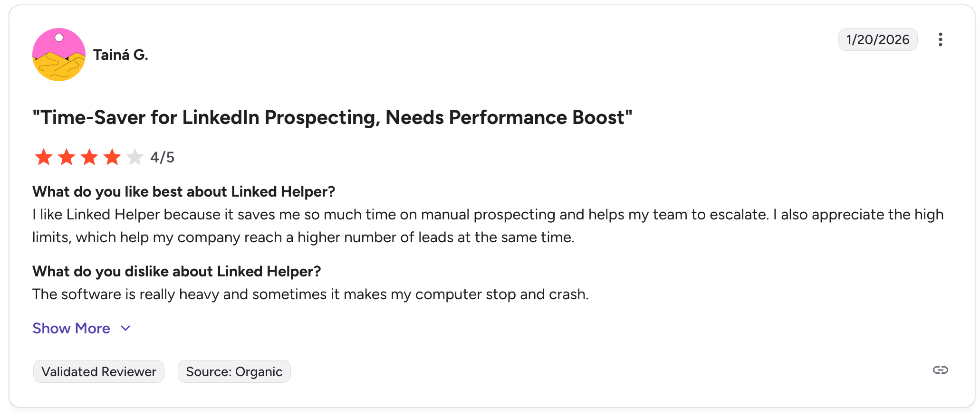This screenshot has height=416, width=980.
Task: Click the 4/5 rating score text
Action: pyautogui.click(x=163, y=157)
